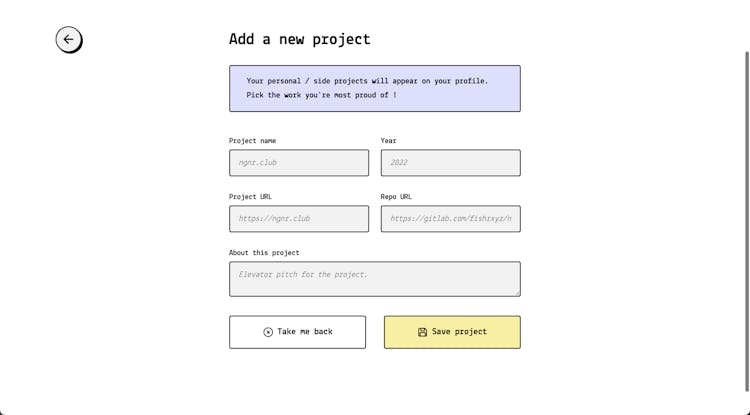Click into the Project URL field
The height and width of the screenshot is (415, 750).
[x=299, y=219]
